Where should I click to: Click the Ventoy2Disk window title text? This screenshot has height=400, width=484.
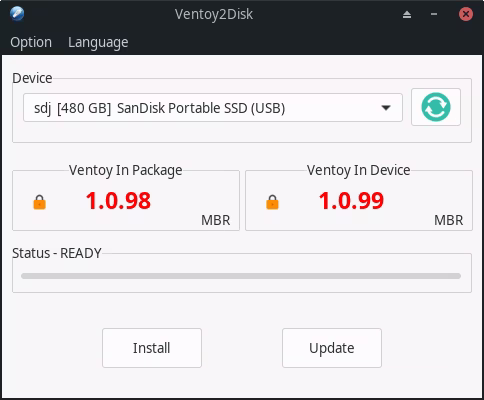[214, 14]
